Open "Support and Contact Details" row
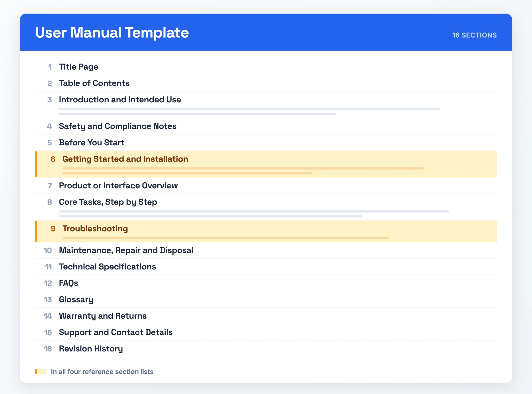Viewport: 532px width, 394px height. (x=266, y=332)
